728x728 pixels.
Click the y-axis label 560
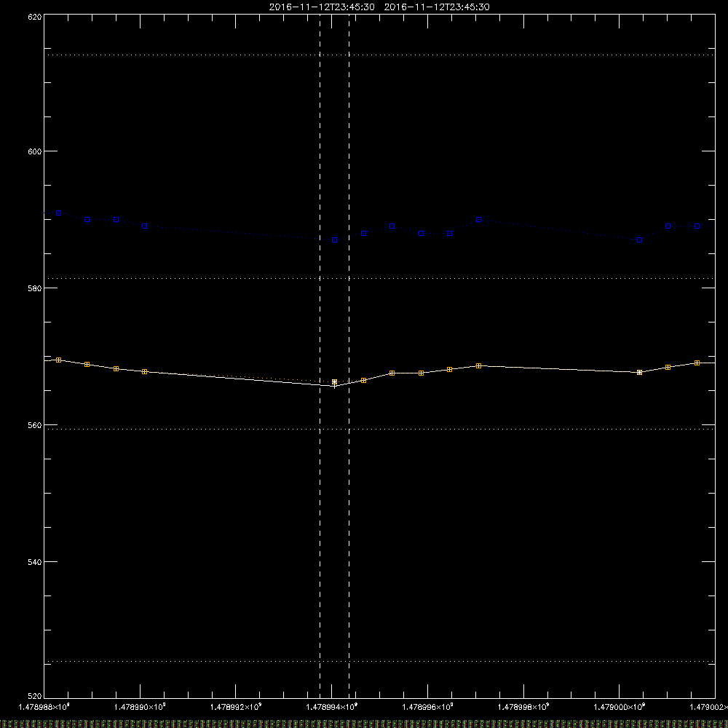tap(35, 425)
